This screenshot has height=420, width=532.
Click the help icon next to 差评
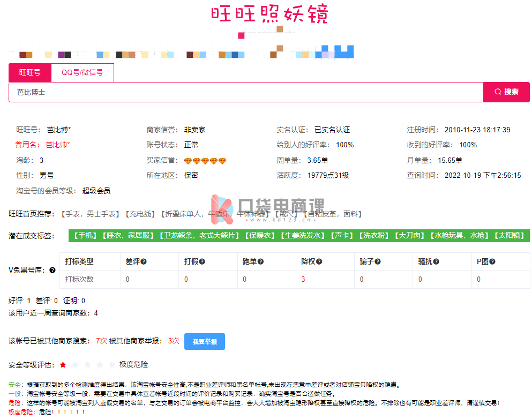[x=144, y=261]
